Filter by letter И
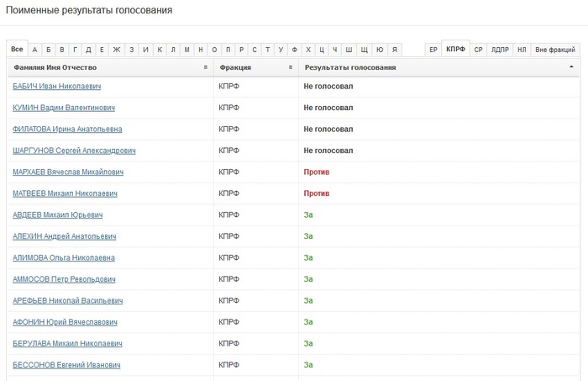The height and width of the screenshot is (381, 588). click(x=145, y=50)
